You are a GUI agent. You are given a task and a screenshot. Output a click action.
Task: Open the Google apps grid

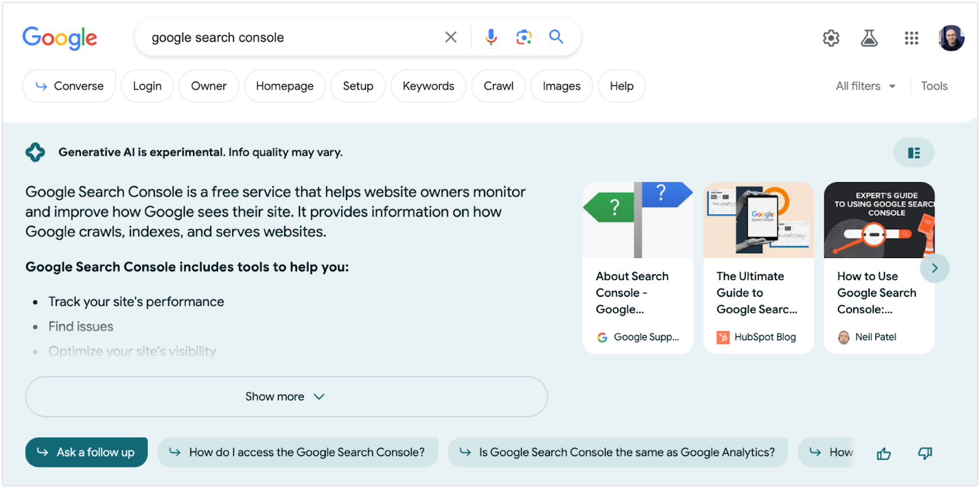coord(911,38)
